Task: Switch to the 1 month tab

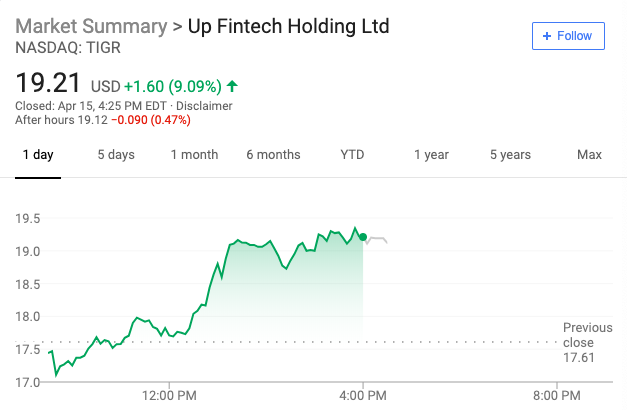Action: [194, 155]
